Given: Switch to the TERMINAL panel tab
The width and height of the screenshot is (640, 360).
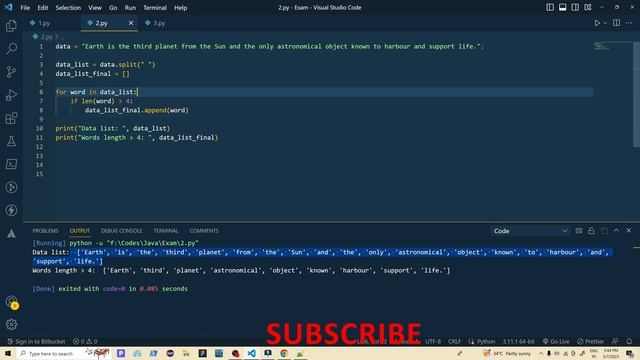Looking at the screenshot, I should [166, 231].
